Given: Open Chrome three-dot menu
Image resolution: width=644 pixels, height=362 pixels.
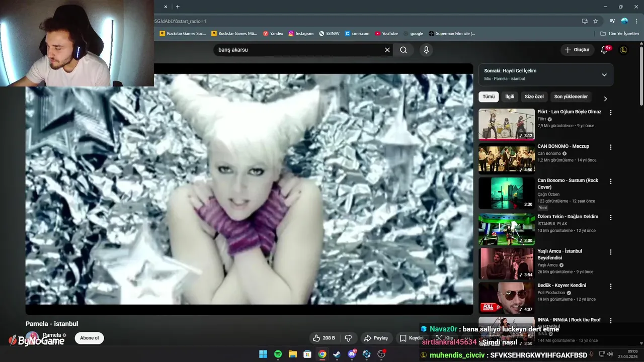Looking at the screenshot, I should (x=636, y=21).
